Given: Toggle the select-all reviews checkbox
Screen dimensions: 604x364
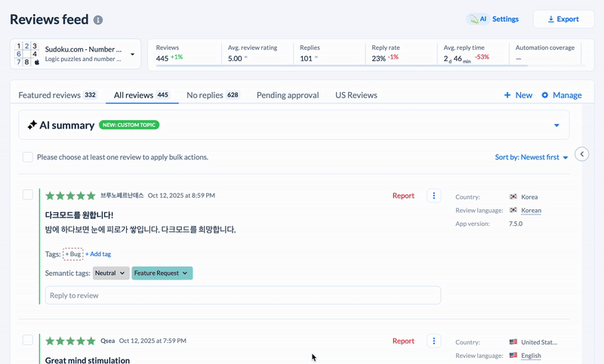Looking at the screenshot, I should [28, 157].
